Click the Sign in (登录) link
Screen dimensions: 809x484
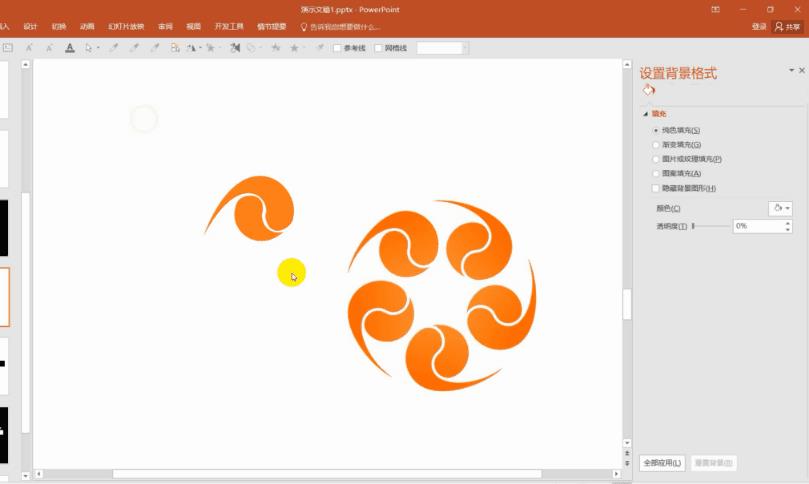click(x=759, y=27)
